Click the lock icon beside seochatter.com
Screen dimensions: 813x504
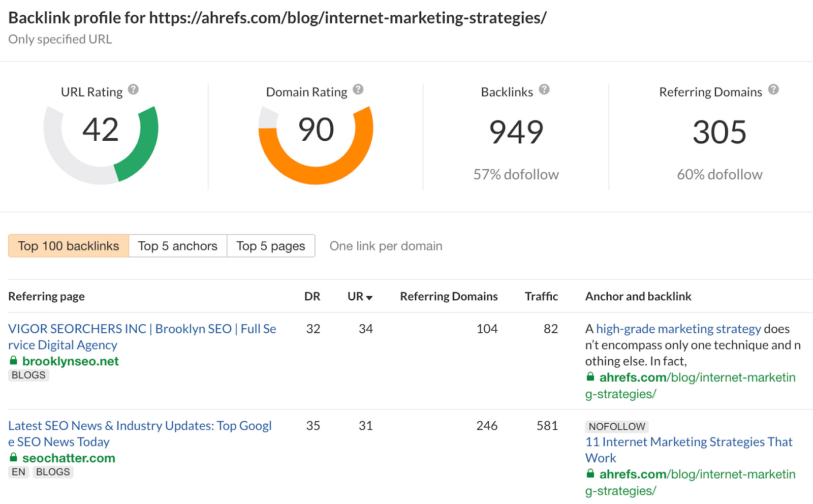tap(14, 457)
